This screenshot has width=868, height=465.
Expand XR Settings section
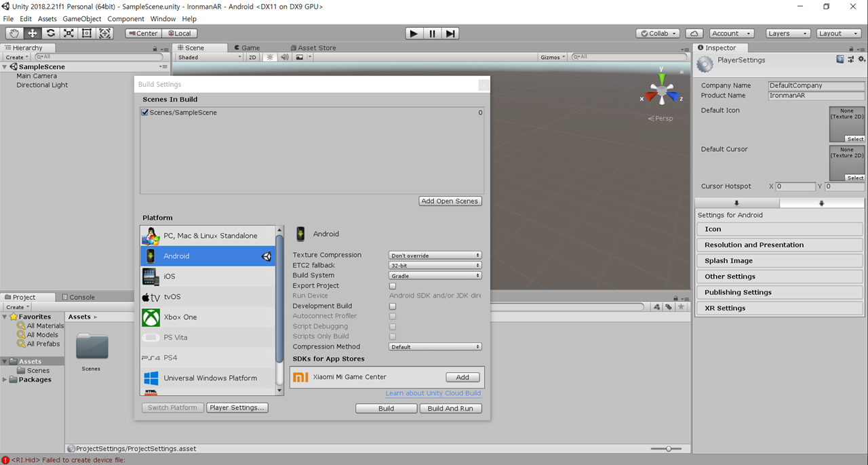click(x=779, y=308)
